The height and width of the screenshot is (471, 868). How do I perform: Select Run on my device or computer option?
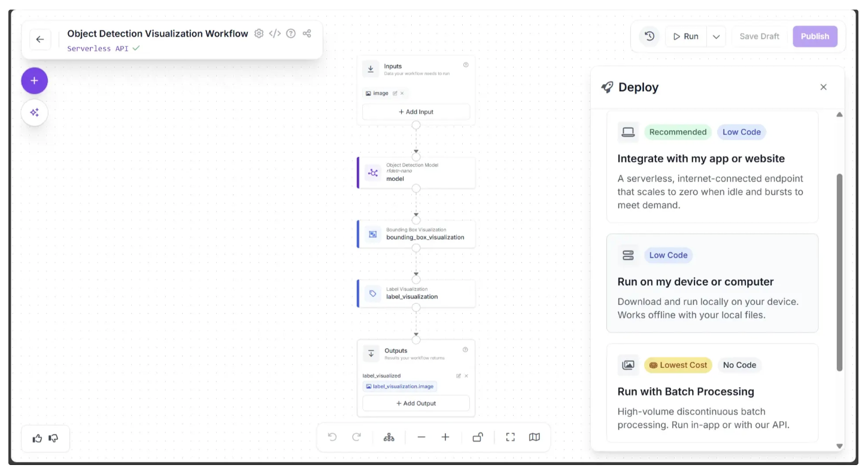[x=712, y=283]
